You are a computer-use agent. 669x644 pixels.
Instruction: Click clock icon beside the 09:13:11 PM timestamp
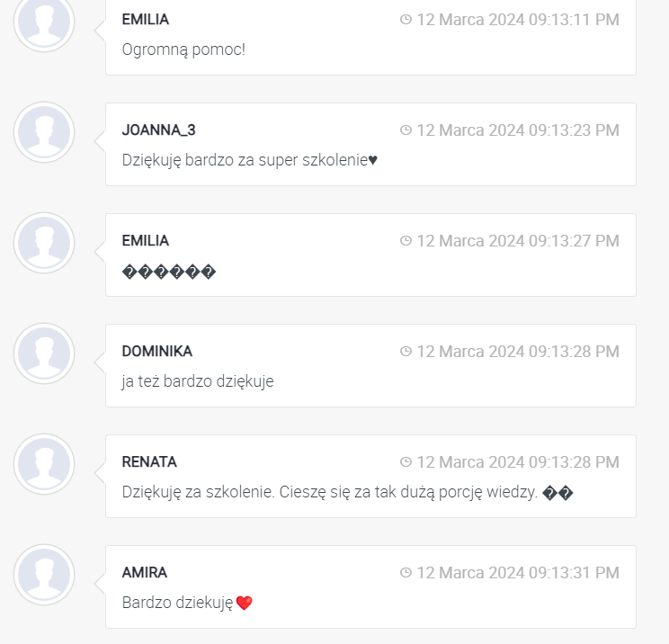pos(406,20)
